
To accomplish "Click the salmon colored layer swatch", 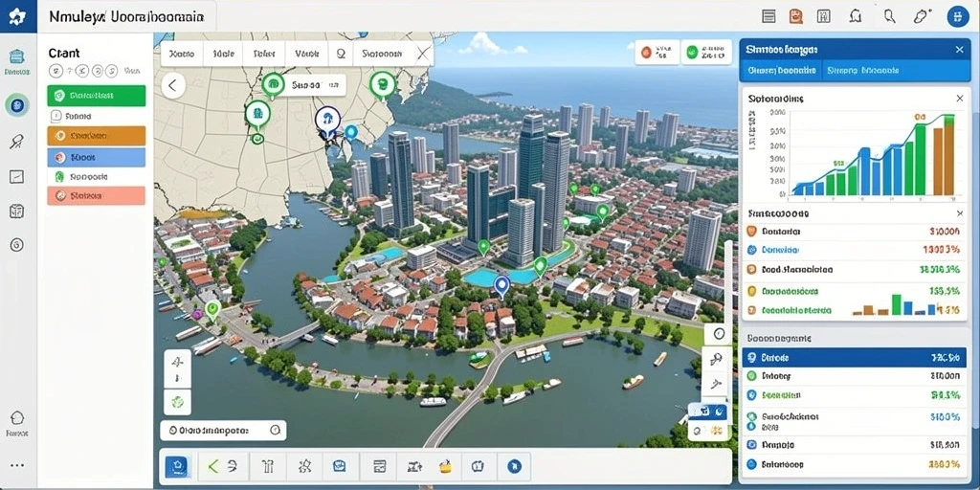I will pos(97,195).
